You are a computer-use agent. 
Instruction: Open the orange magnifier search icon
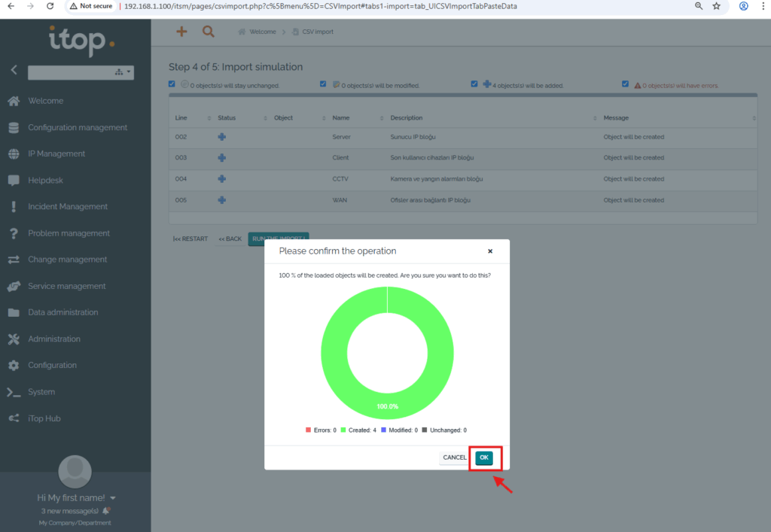click(208, 32)
